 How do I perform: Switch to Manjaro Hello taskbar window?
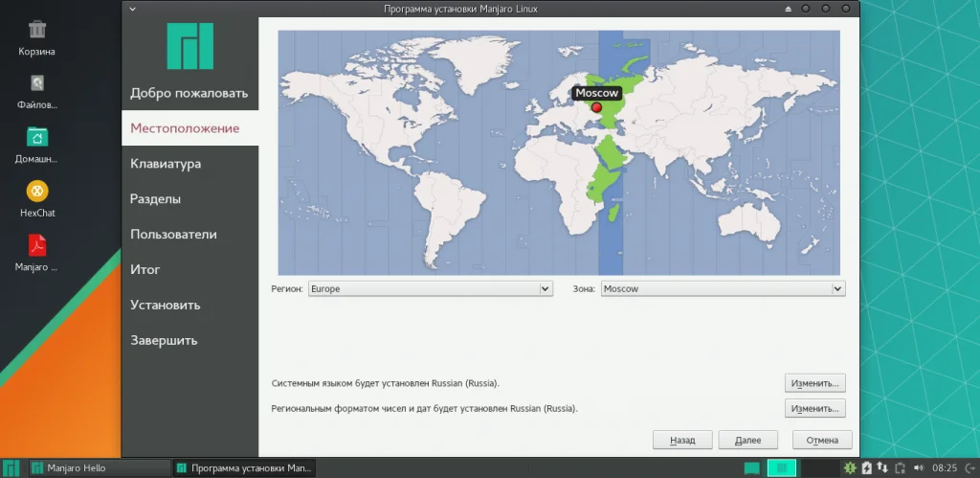click(100, 468)
